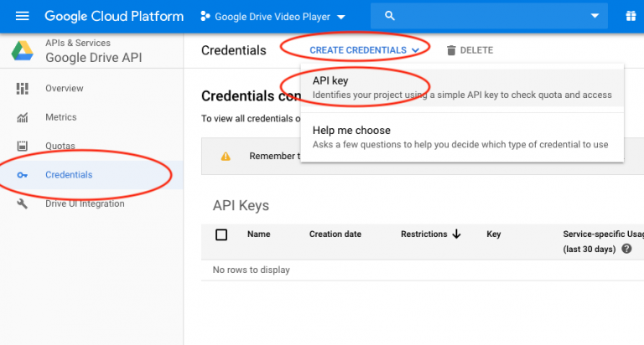
Task: Click the Overview icon in sidebar
Action: pyautogui.click(x=23, y=89)
